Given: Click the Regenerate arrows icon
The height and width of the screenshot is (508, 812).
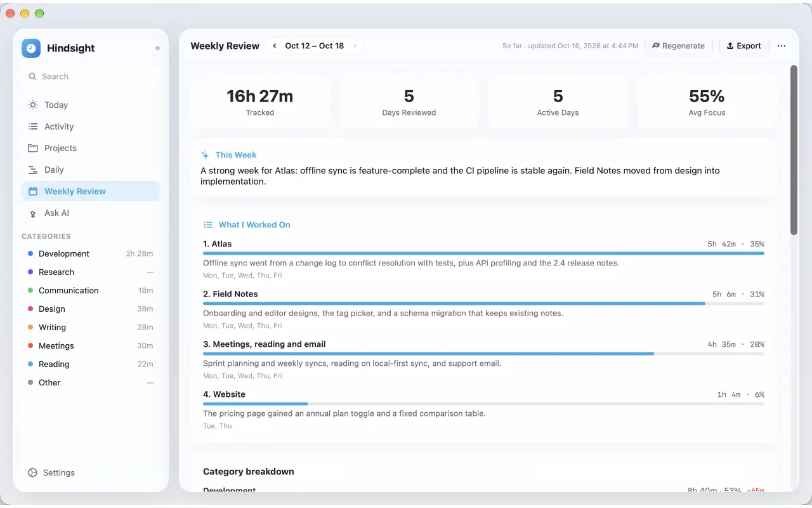Looking at the screenshot, I should (656, 46).
